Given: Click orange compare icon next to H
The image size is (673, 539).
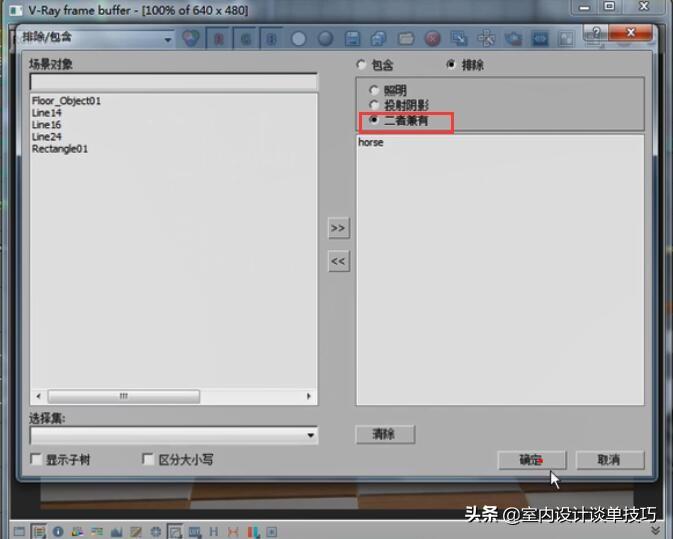Looking at the screenshot, I should [233, 532].
